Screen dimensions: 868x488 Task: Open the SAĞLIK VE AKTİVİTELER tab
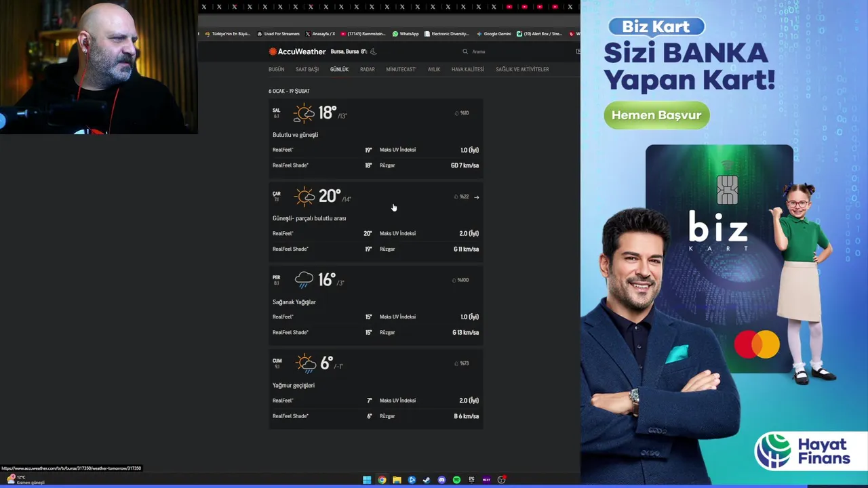point(522,69)
